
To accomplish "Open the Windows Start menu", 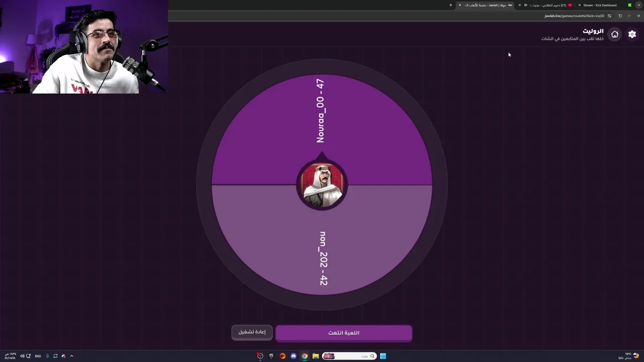I will [383, 356].
